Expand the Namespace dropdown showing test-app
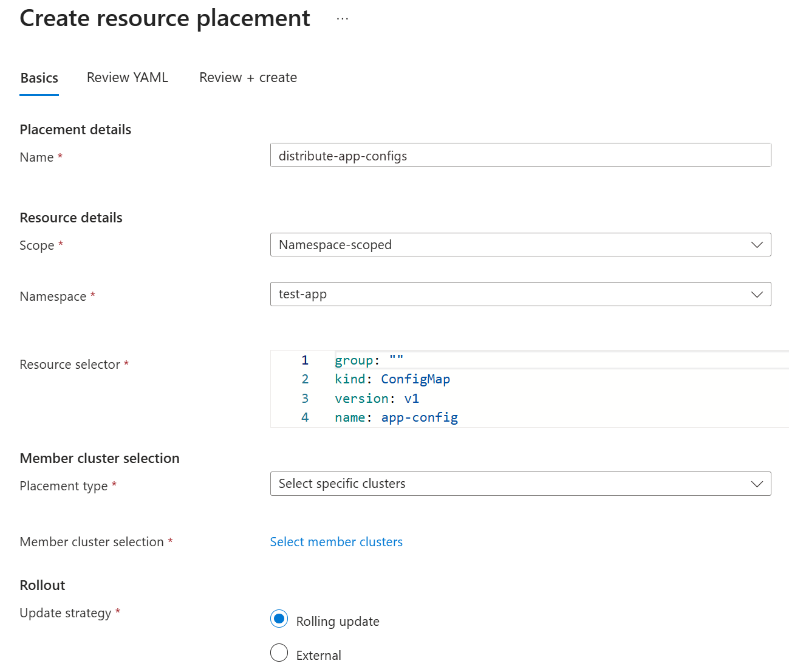 coord(521,294)
